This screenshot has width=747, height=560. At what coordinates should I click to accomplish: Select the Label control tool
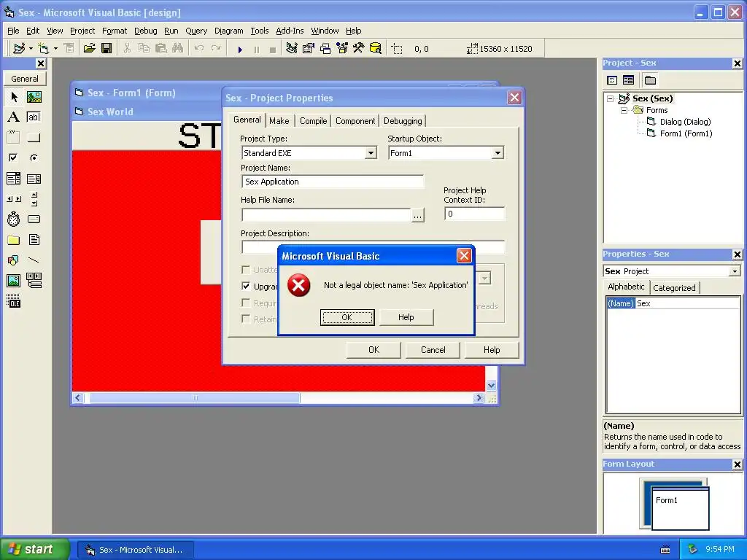[14, 117]
